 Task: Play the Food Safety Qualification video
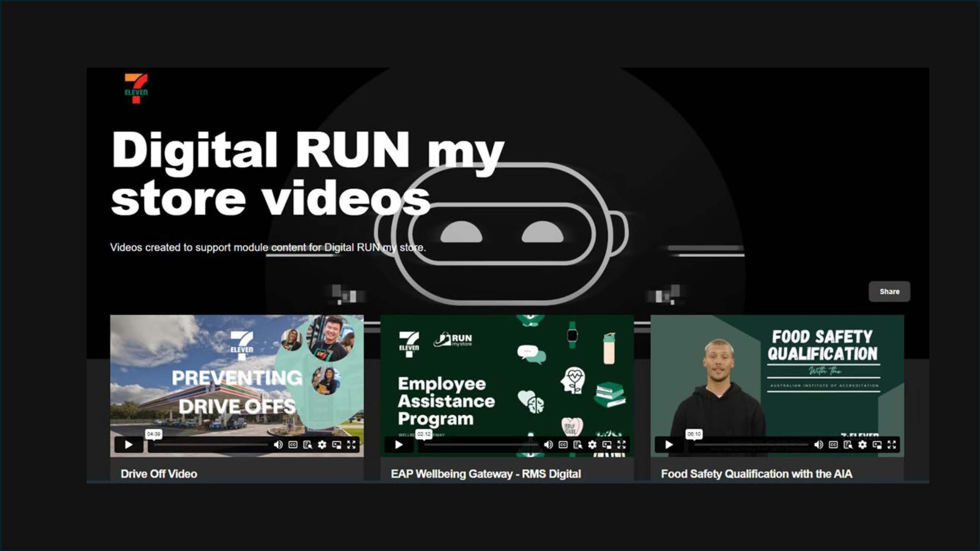click(x=669, y=445)
